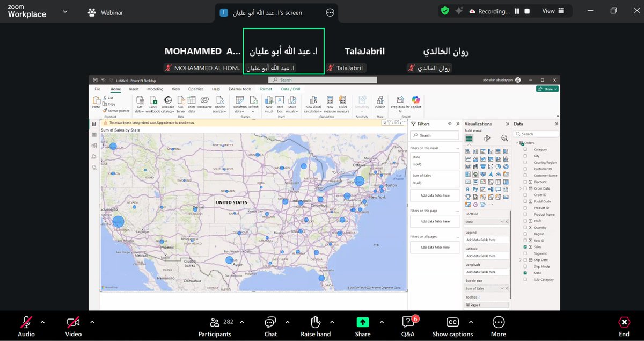Image resolution: width=644 pixels, height=341 pixels.
Task: Uncheck the State field checkbox
Action: click(x=525, y=273)
